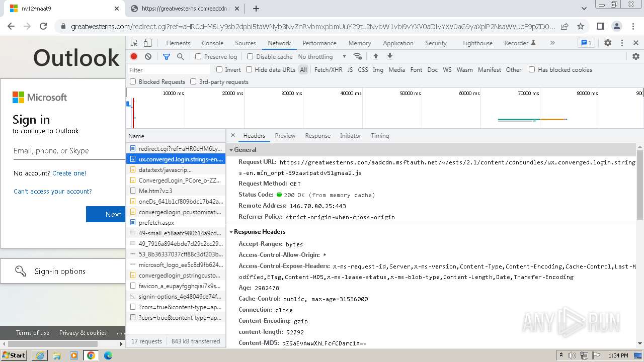Viewport: 644px width, 362px height.
Task: Close the request details pane
Action: point(232,135)
